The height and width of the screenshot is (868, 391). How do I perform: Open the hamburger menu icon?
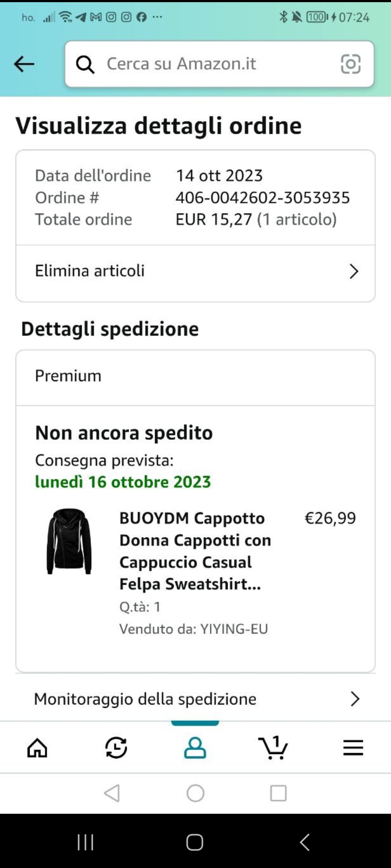pos(353,748)
